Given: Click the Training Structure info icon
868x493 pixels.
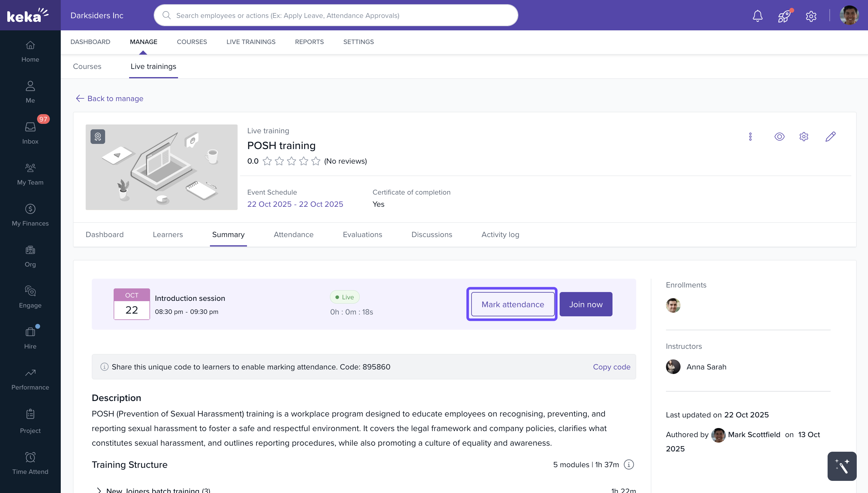Looking at the screenshot, I should (x=629, y=464).
